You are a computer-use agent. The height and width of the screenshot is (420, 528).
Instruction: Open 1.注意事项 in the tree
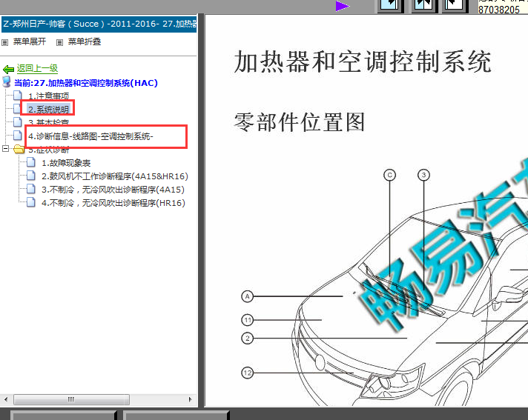point(48,96)
